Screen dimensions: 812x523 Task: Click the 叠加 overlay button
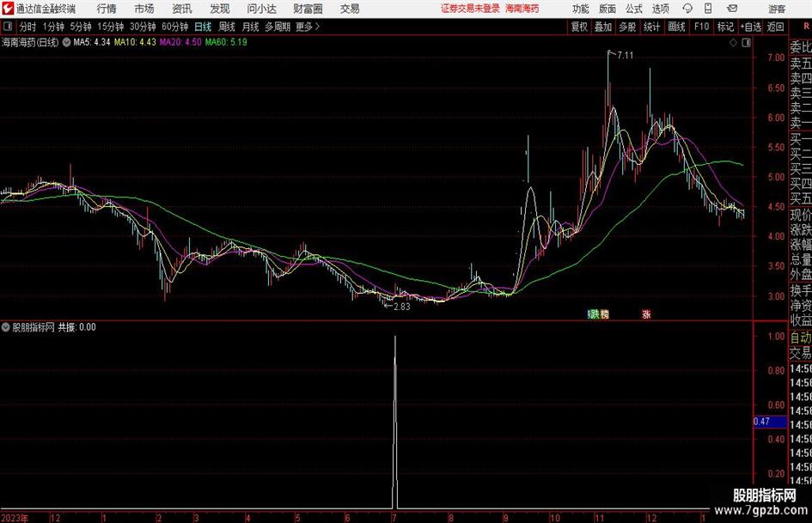click(603, 27)
